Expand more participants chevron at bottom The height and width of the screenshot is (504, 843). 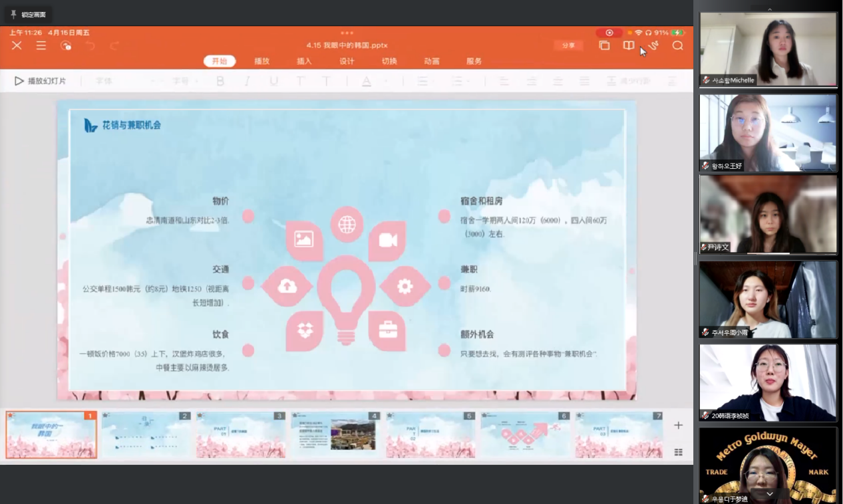(x=770, y=494)
